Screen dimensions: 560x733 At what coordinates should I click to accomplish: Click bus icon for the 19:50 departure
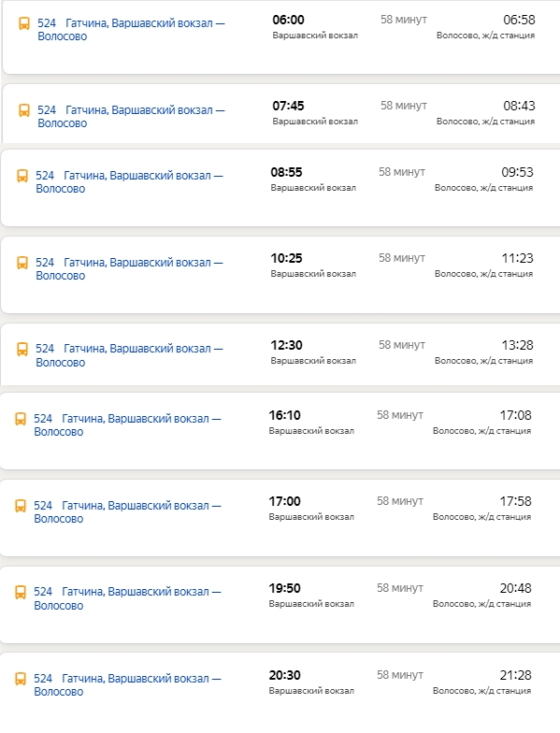pos(21,592)
